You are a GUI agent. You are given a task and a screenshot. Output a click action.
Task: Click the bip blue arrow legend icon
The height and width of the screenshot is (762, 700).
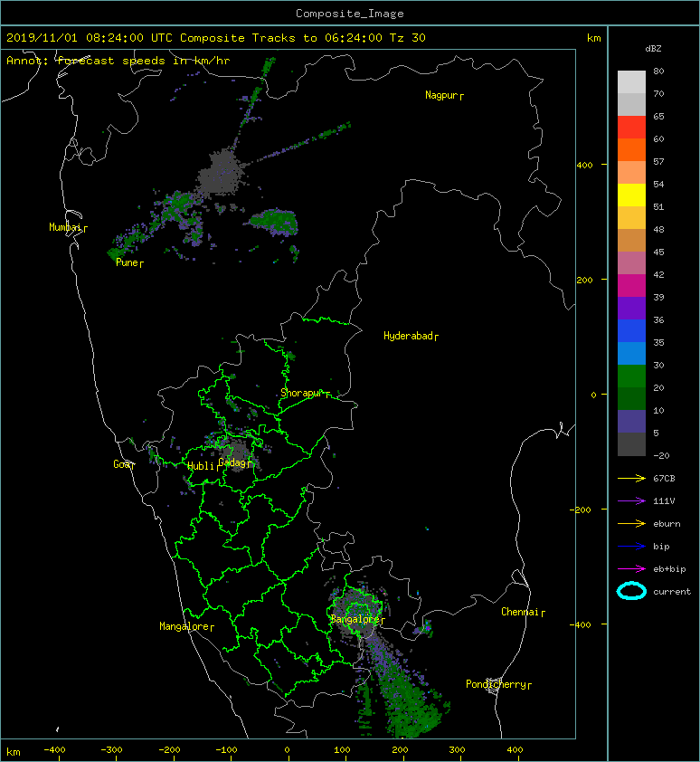click(x=631, y=547)
